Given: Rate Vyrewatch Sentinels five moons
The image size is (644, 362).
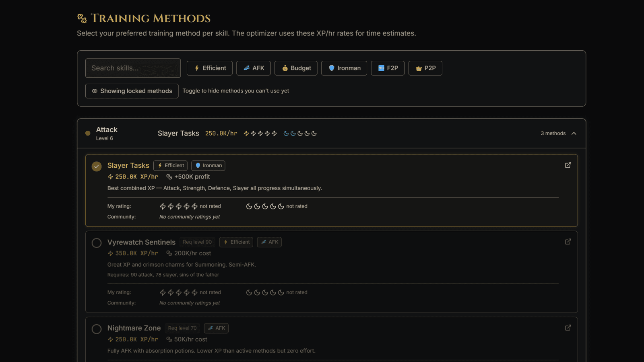Looking at the screenshot, I should click(281, 292).
